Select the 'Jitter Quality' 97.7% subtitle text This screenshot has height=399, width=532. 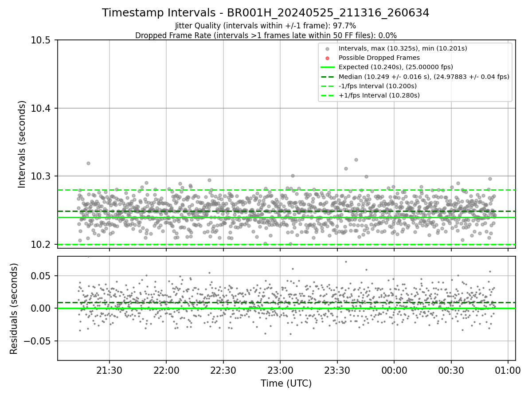pos(266,26)
